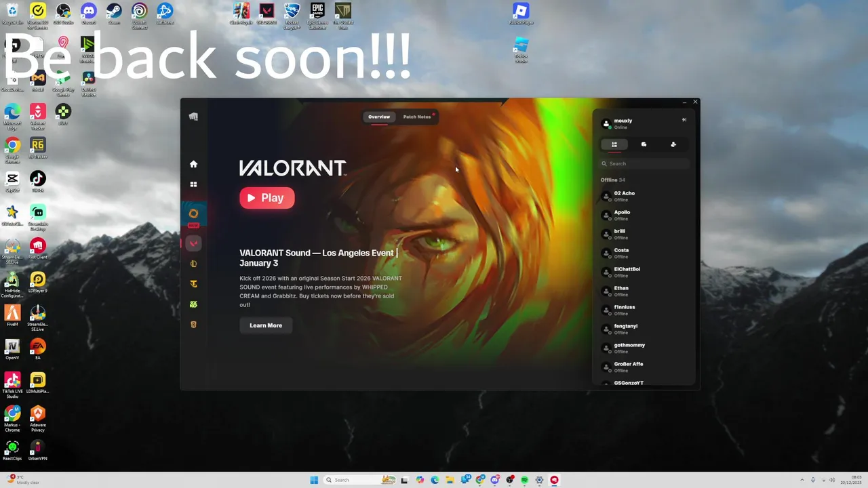Open the weather widget in taskbar
The image size is (868, 488).
pyautogui.click(x=24, y=480)
